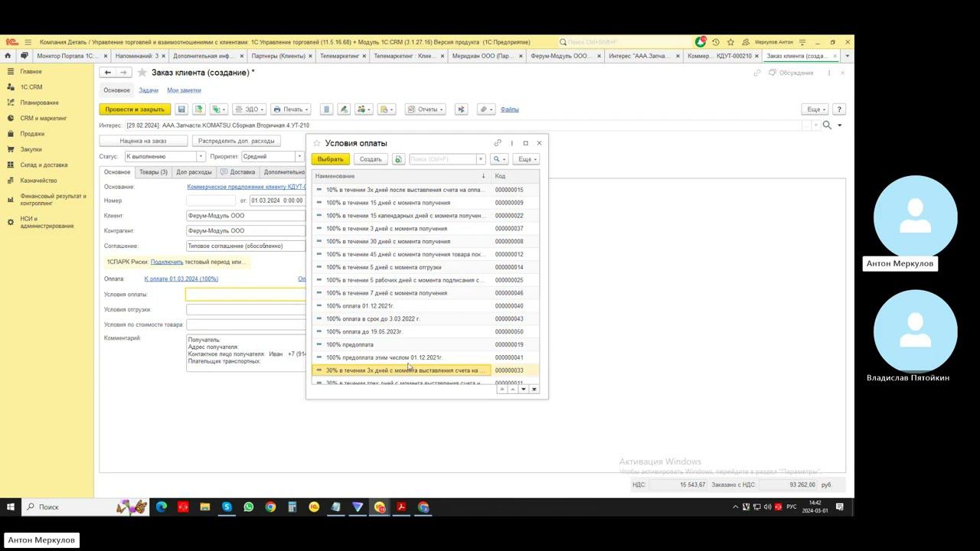The height and width of the screenshot is (551, 980).
Task: Click the Распределить доп. расходы button
Action: click(x=237, y=141)
